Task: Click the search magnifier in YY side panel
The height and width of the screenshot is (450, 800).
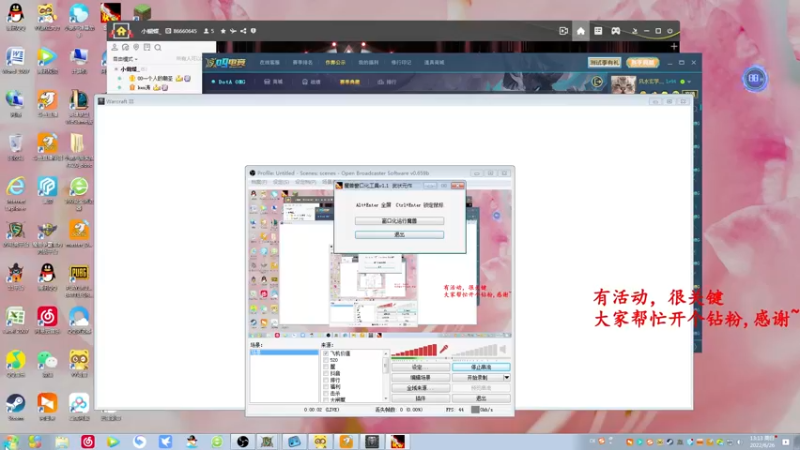Action: pos(158,47)
